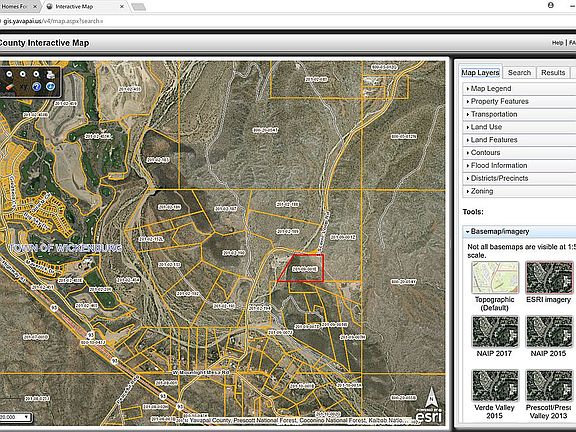Click the TOWN OF WICKENBURG map label
Viewport: 576px width, 432px height.
pos(65,248)
